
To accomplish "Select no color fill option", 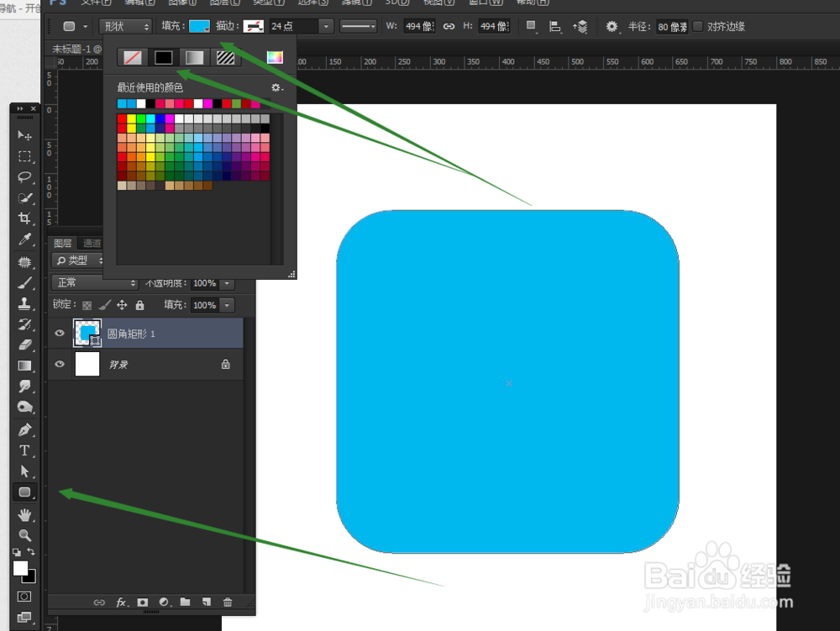I will 133,57.
